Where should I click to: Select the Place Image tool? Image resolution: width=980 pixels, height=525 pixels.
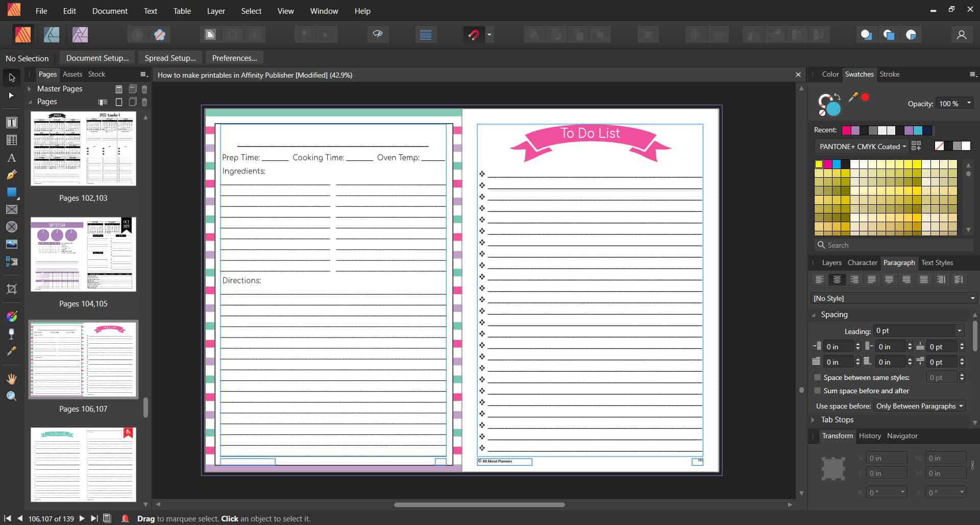pos(11,244)
